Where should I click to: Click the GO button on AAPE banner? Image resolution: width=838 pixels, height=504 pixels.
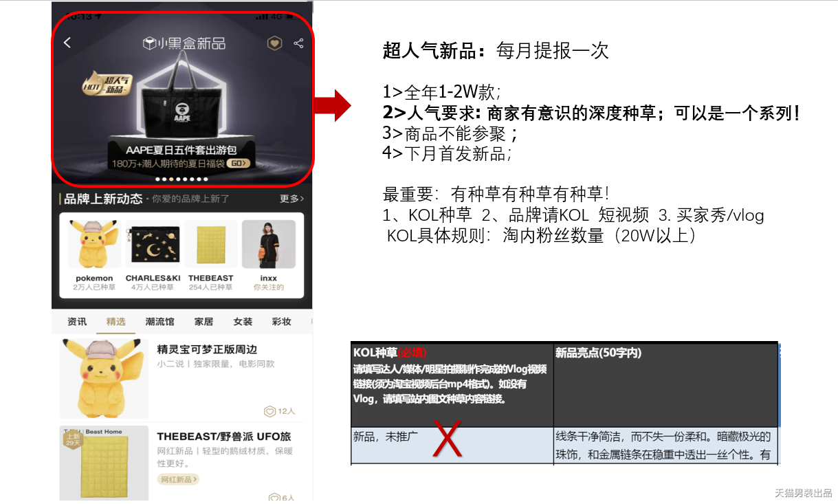pyautogui.click(x=238, y=164)
